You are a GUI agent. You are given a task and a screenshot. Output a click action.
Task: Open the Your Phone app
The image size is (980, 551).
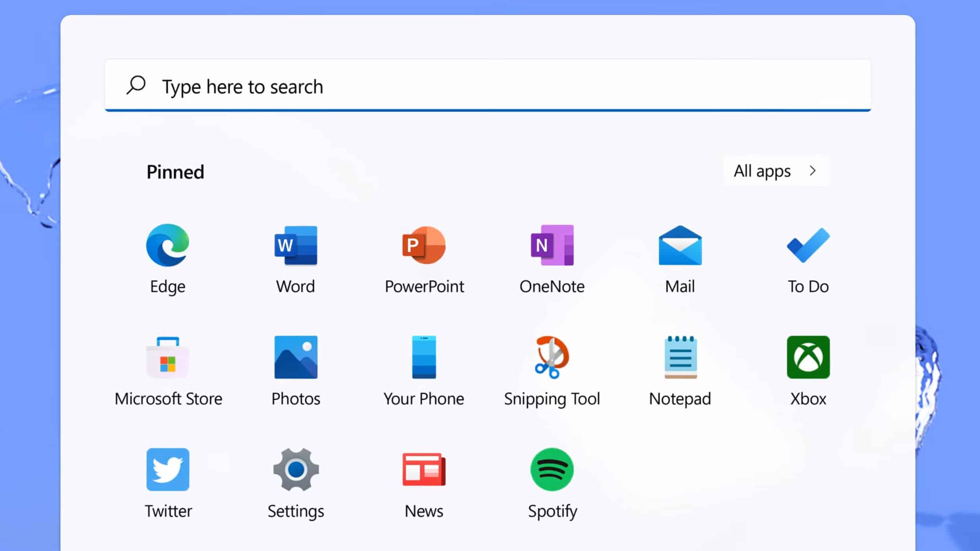pyautogui.click(x=424, y=357)
